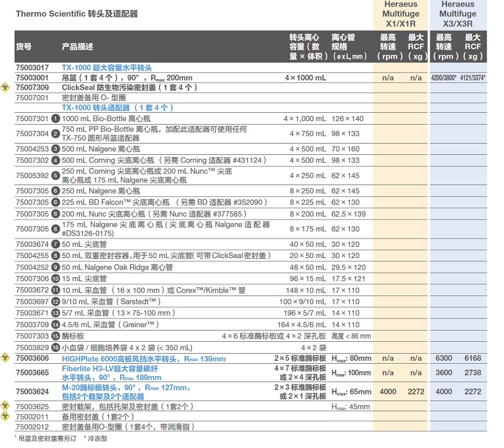The height and width of the screenshot is (448, 504).
Task: Click the 6300 rpm value for HIGHPlate
Action: pos(444,358)
